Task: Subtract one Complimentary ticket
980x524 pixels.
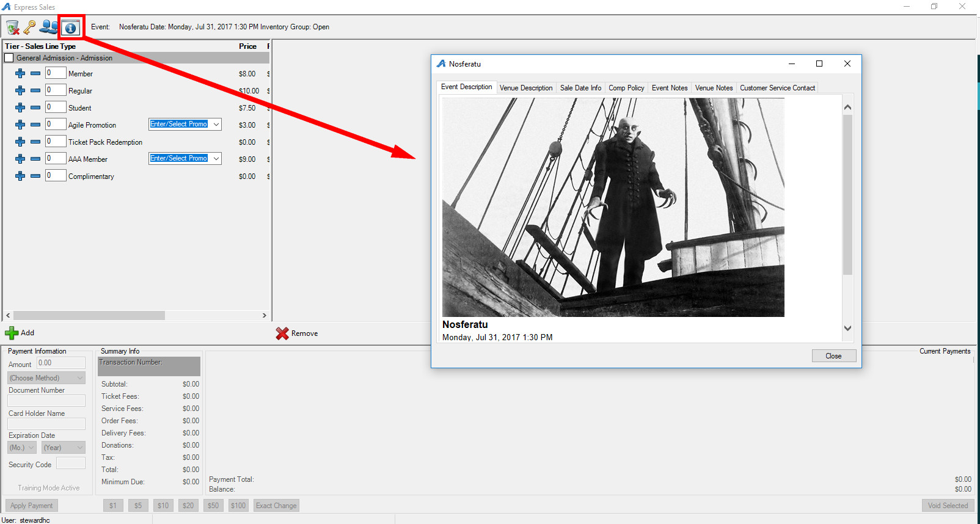Action: [35, 176]
